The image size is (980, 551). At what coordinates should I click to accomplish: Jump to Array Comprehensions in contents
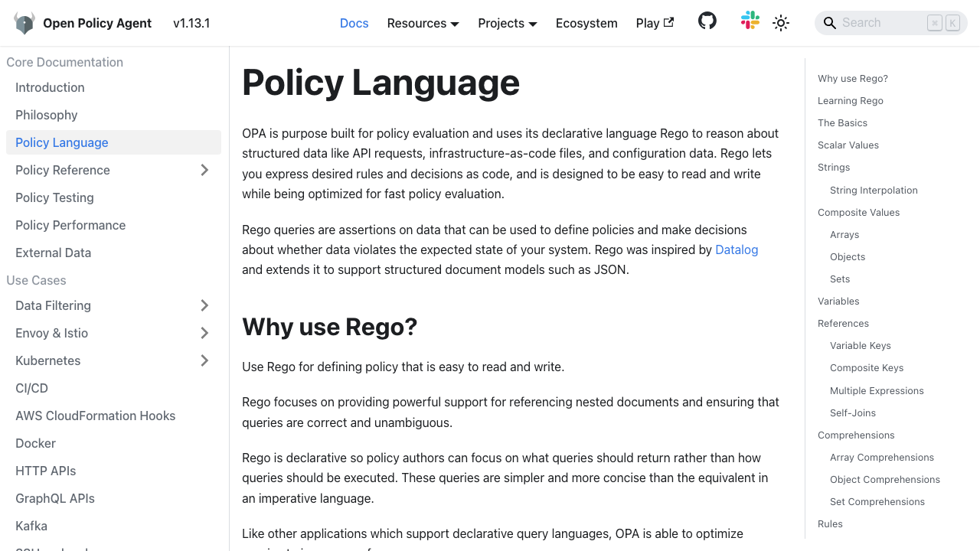point(882,457)
